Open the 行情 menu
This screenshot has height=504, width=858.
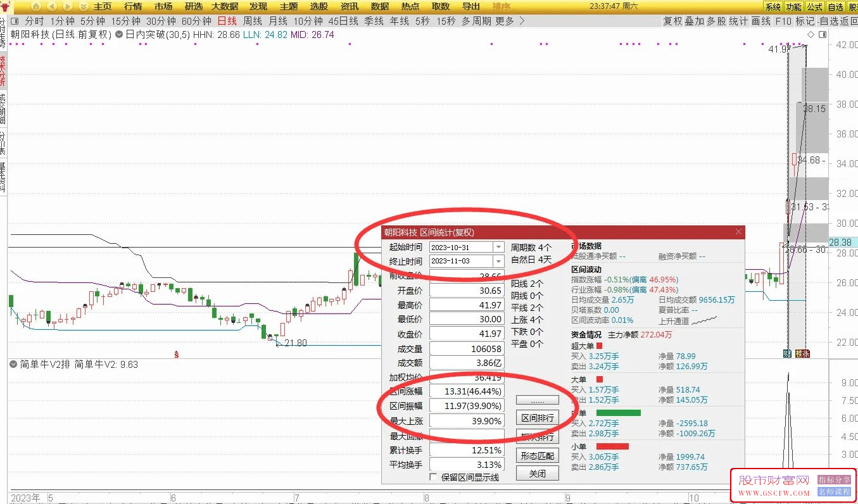click(x=133, y=6)
